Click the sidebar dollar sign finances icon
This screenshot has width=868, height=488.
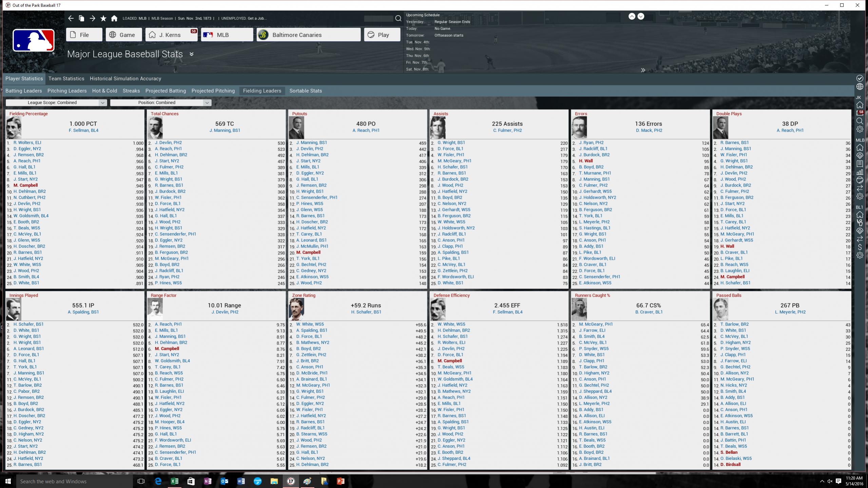coord(860,247)
